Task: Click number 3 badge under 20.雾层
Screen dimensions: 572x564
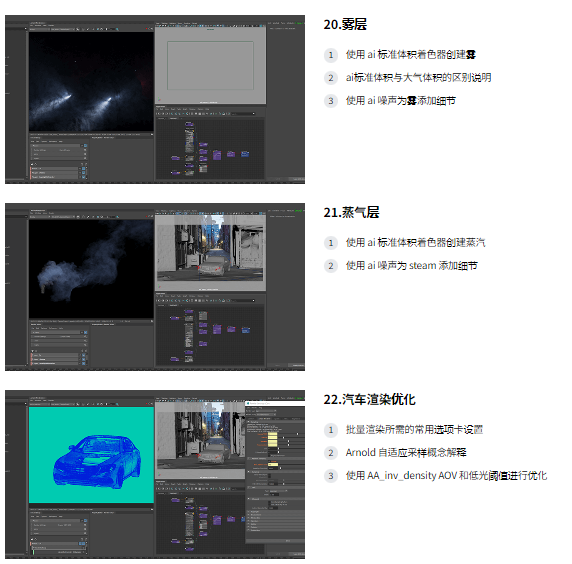Action: (331, 101)
